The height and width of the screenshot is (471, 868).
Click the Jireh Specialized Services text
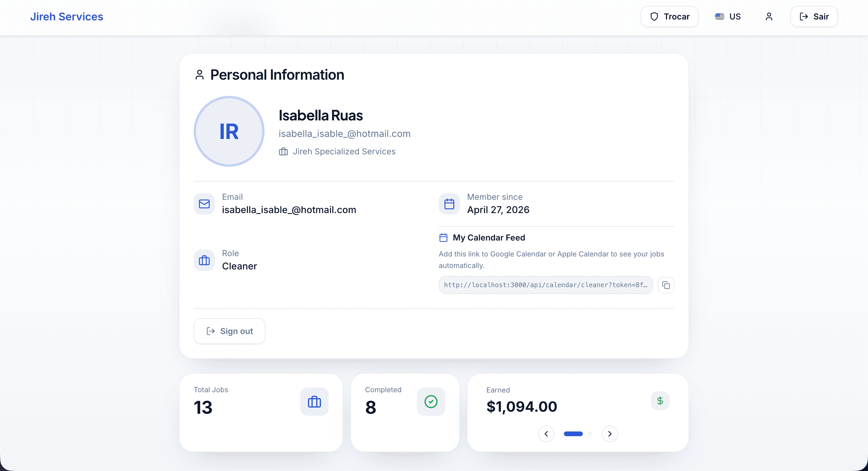pos(344,152)
